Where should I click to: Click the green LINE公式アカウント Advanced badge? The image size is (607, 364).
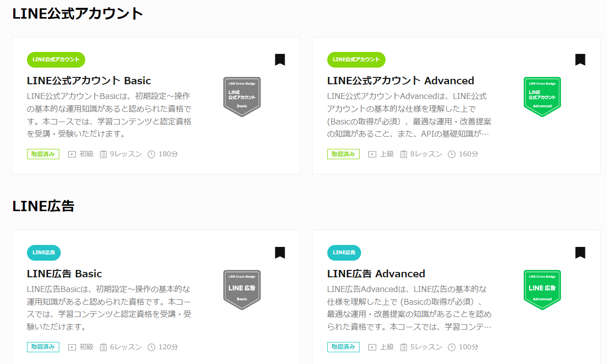click(x=542, y=97)
